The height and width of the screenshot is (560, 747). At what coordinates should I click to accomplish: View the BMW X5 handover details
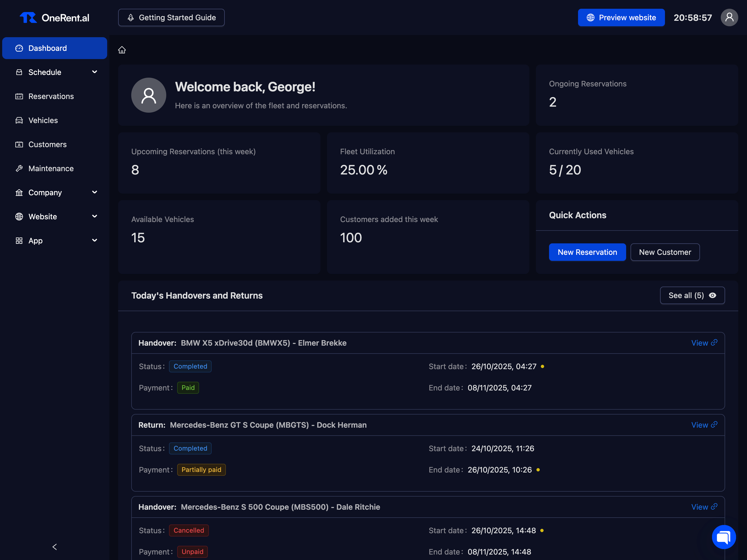pos(704,343)
